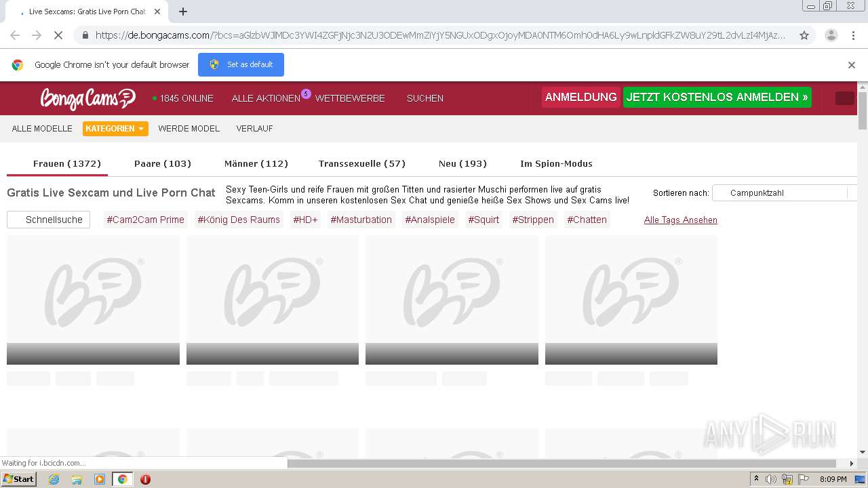Switch to Frauen (1372) tab
The width and height of the screenshot is (868, 488).
click(x=67, y=163)
